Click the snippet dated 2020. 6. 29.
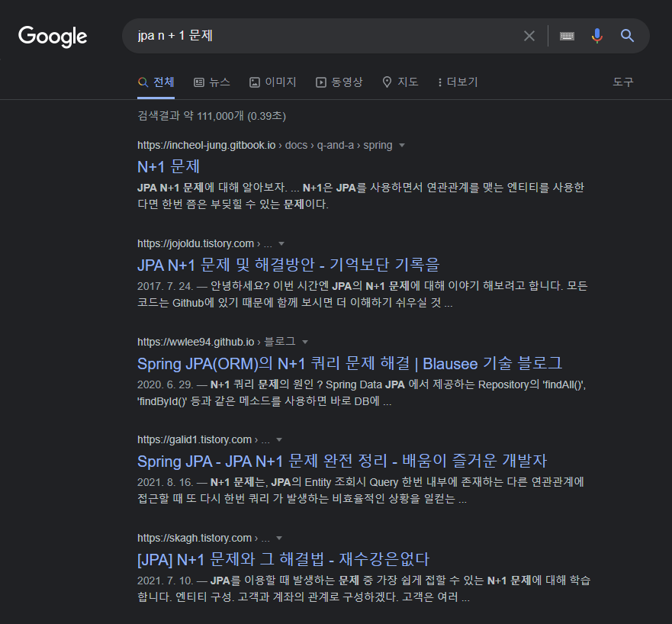The height and width of the screenshot is (624, 672). (362, 393)
